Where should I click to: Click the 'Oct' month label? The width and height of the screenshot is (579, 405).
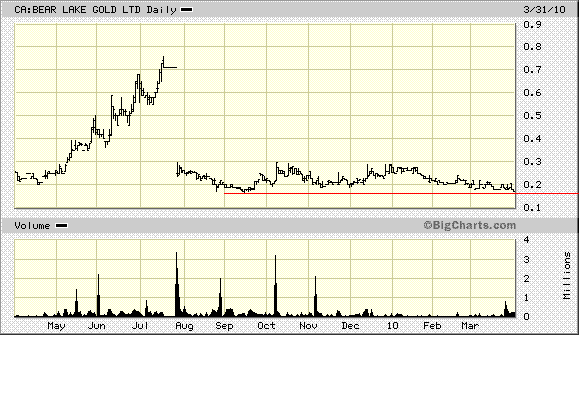(266, 326)
